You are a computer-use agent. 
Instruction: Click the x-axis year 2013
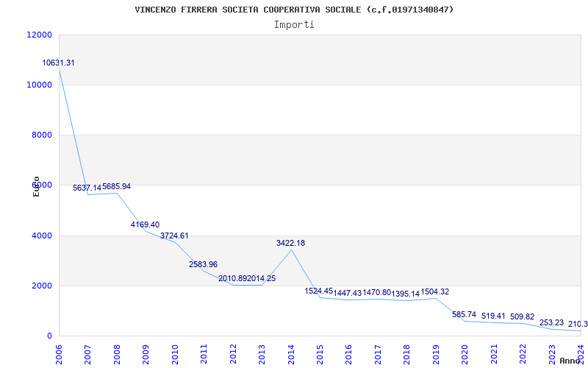(x=262, y=355)
